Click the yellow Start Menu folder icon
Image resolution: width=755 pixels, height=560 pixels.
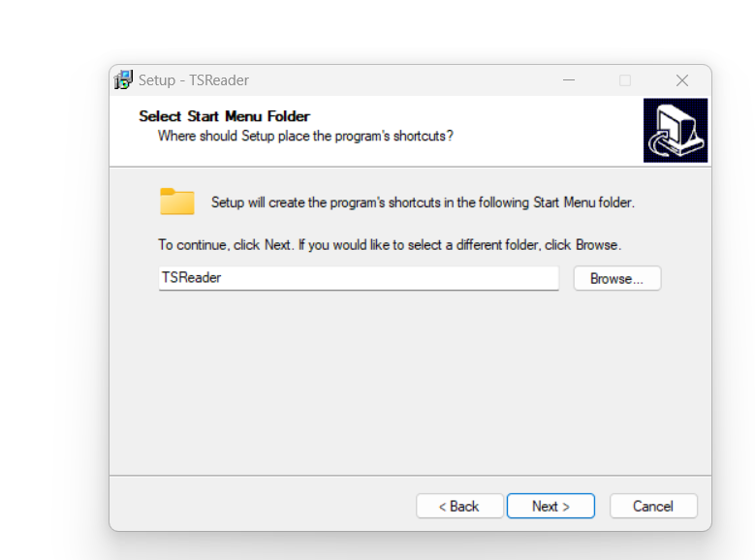coord(177,202)
